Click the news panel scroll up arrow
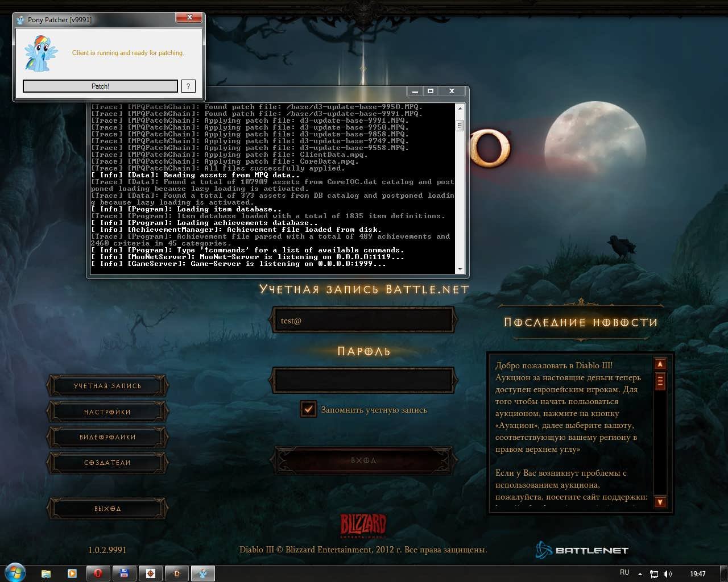Screen dimensions: 728x582 click(660, 364)
